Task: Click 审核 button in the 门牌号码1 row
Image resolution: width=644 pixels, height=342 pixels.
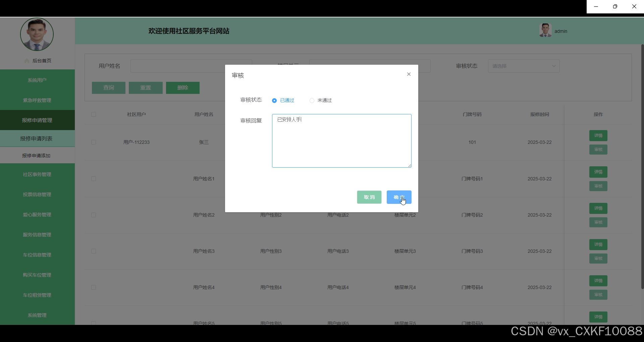Action: (598, 186)
